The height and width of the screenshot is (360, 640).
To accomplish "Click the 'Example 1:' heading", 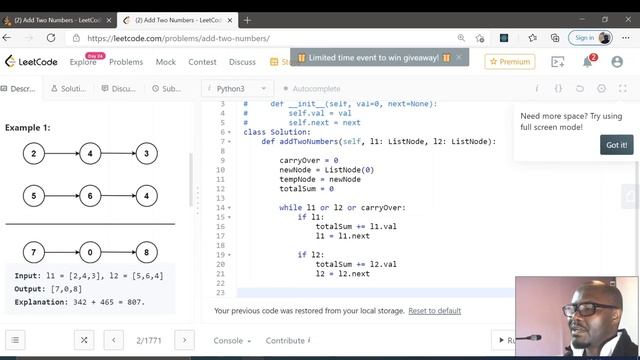I will (28, 128).
